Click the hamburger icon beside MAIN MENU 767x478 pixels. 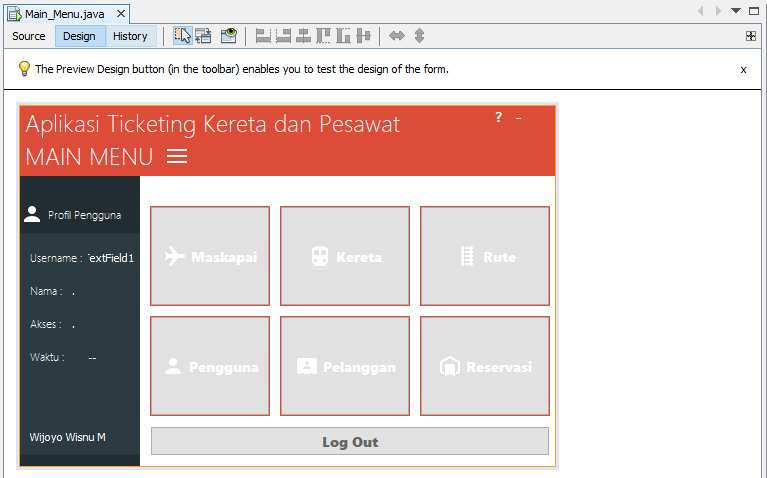click(x=177, y=157)
